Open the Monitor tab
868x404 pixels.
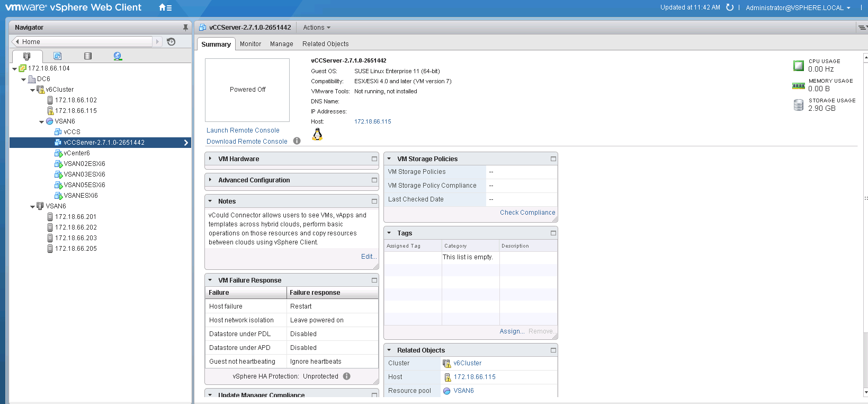250,44
